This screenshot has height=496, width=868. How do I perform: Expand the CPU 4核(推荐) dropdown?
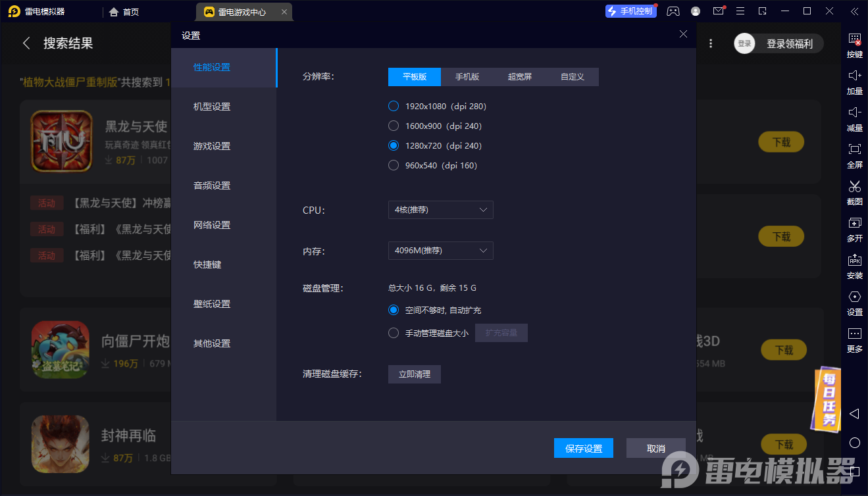pyautogui.click(x=440, y=210)
